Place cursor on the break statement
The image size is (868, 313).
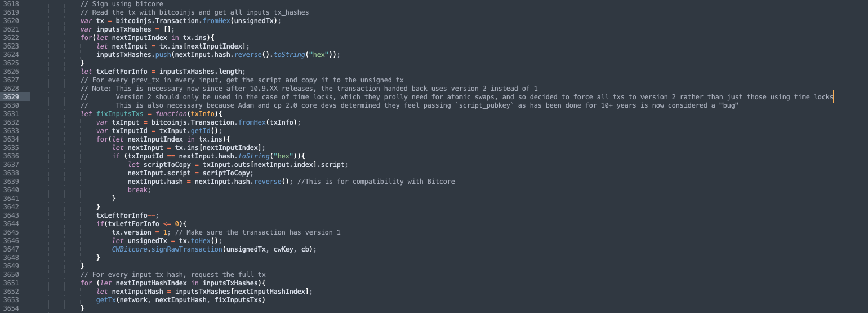[x=138, y=190]
